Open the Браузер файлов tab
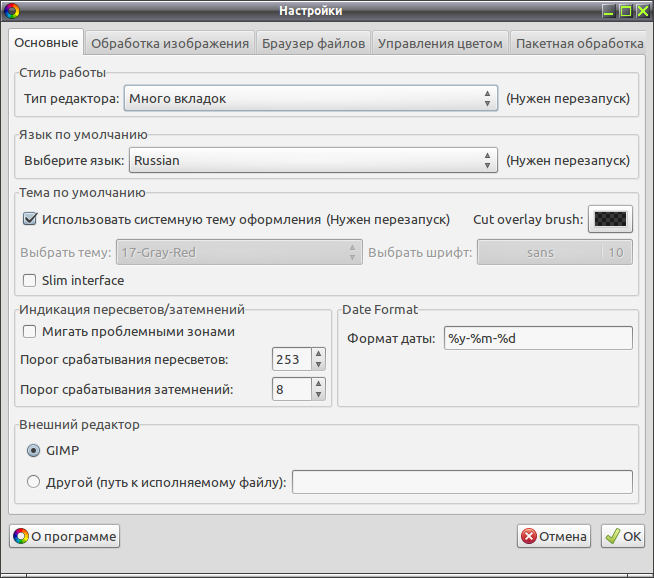 [x=313, y=43]
